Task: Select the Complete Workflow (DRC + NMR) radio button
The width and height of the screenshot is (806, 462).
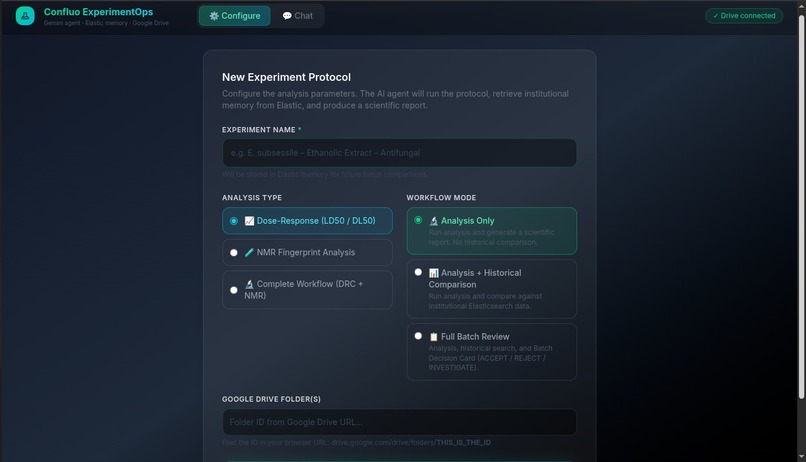Action: [234, 290]
